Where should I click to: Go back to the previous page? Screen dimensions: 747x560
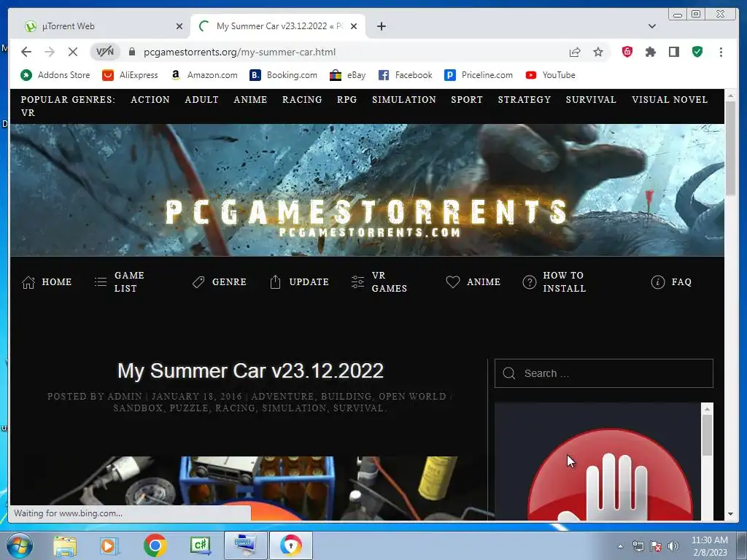click(x=26, y=52)
